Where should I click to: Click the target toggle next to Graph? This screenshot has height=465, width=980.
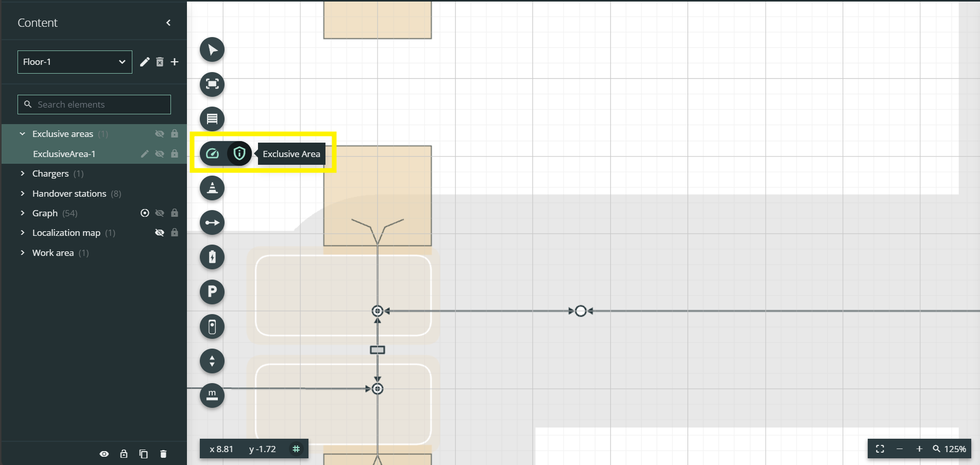point(145,213)
